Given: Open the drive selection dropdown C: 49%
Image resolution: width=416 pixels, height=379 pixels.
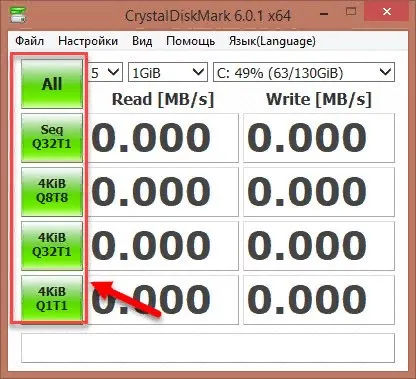Looking at the screenshot, I should (x=304, y=72).
